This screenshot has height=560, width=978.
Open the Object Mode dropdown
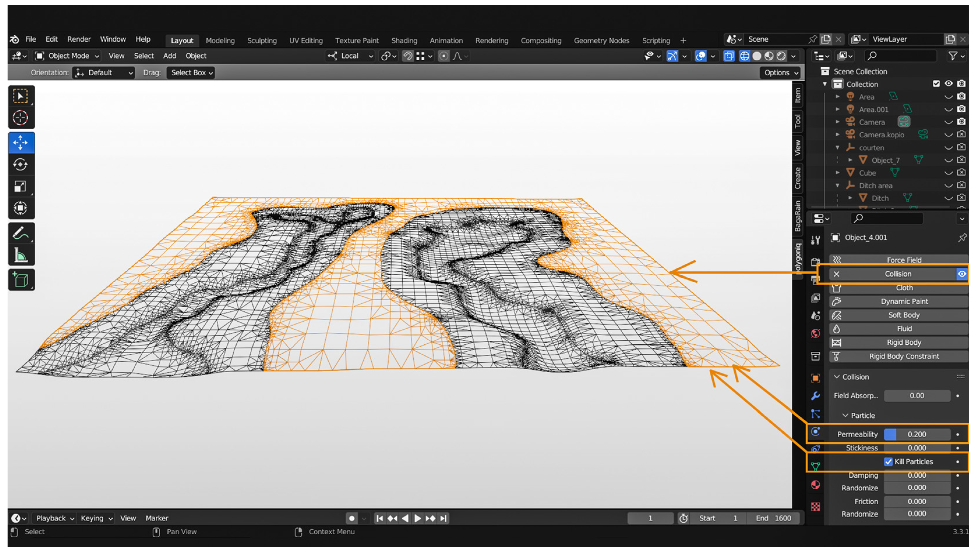click(68, 56)
